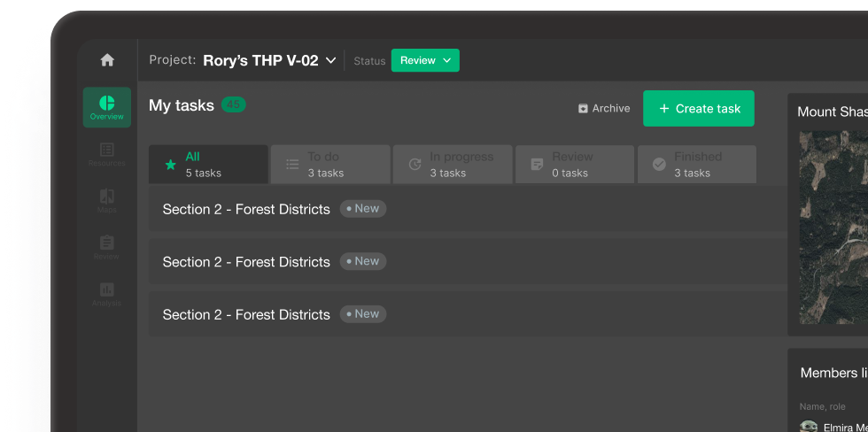The image size is (868, 432).
Task: Open Maps in the sidebar
Action: pyautogui.click(x=107, y=201)
